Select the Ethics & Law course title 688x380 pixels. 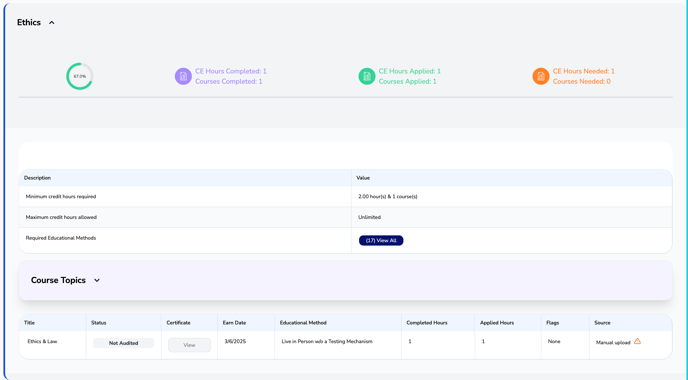pyautogui.click(x=42, y=341)
